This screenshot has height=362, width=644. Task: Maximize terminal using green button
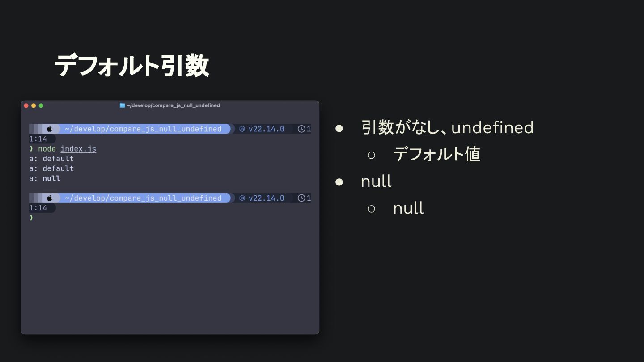(x=41, y=105)
